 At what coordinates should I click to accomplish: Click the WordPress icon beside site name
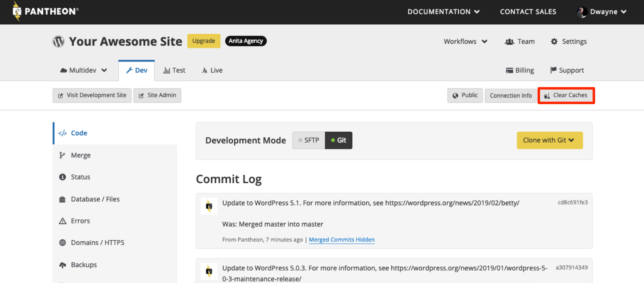(58, 42)
